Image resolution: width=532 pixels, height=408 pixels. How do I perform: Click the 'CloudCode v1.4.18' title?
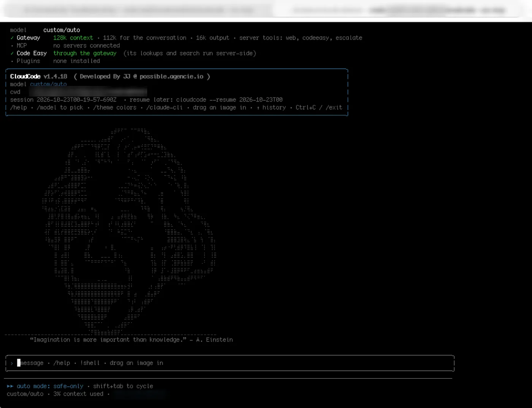point(39,77)
